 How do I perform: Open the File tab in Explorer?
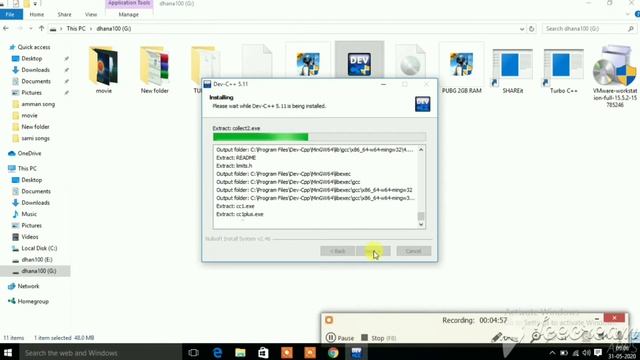coord(11,14)
